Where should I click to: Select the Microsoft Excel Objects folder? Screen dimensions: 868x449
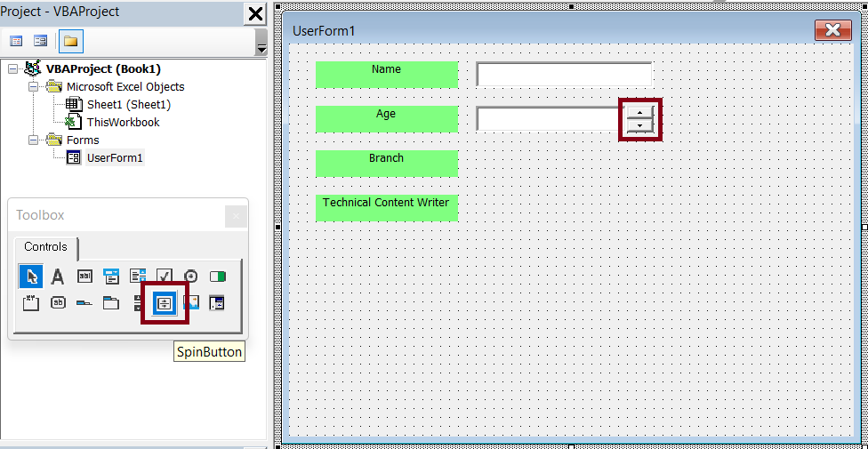pyautogui.click(x=125, y=87)
